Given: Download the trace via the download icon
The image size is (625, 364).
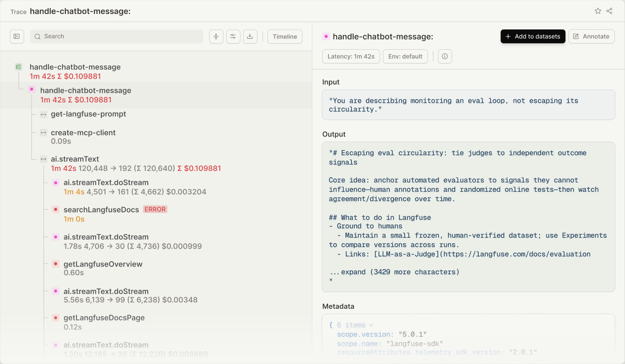Looking at the screenshot, I should pyautogui.click(x=250, y=37).
